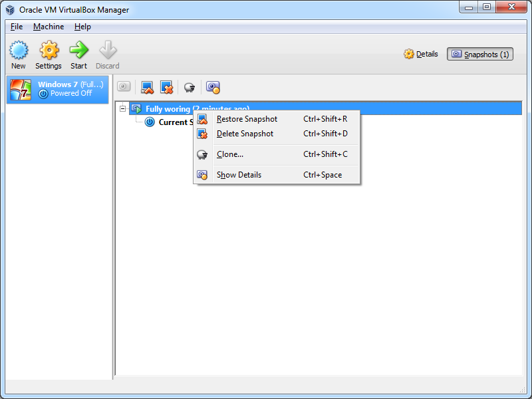Viewport: 532px width, 399px height.
Task: Click the Restore Snapshot toolbar icon
Action: tap(147, 87)
